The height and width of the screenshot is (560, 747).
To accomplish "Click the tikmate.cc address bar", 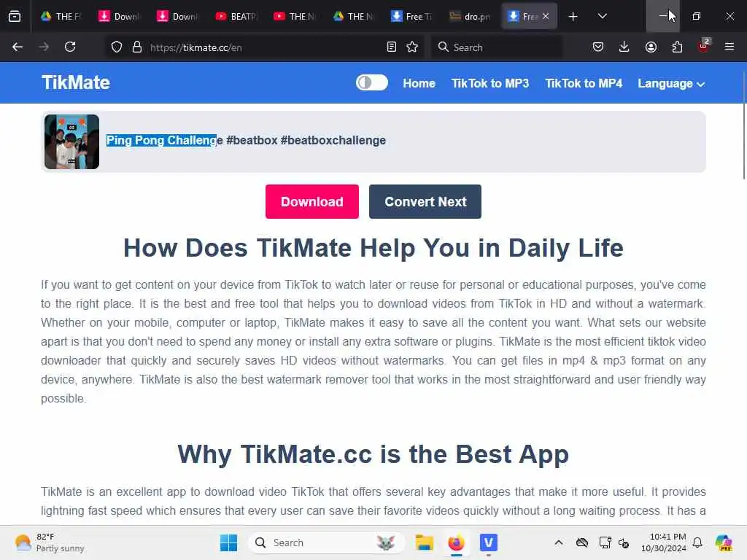I will 264,47.
